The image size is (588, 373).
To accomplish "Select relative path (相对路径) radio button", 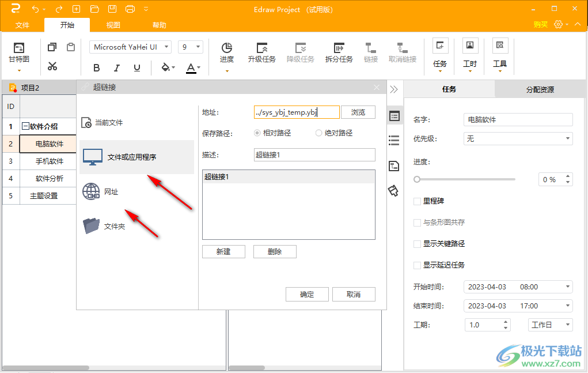I will pos(257,133).
